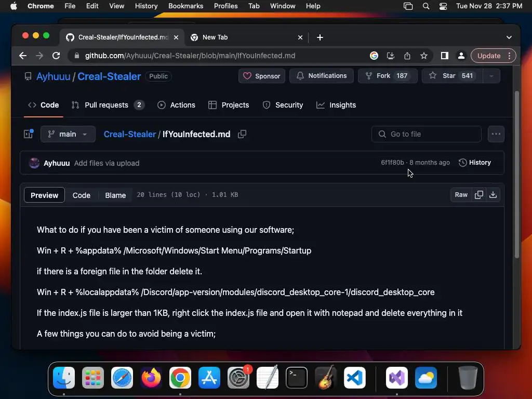Image resolution: width=532 pixels, height=399 pixels.
Task: Click the Raw button
Action: pos(461,195)
